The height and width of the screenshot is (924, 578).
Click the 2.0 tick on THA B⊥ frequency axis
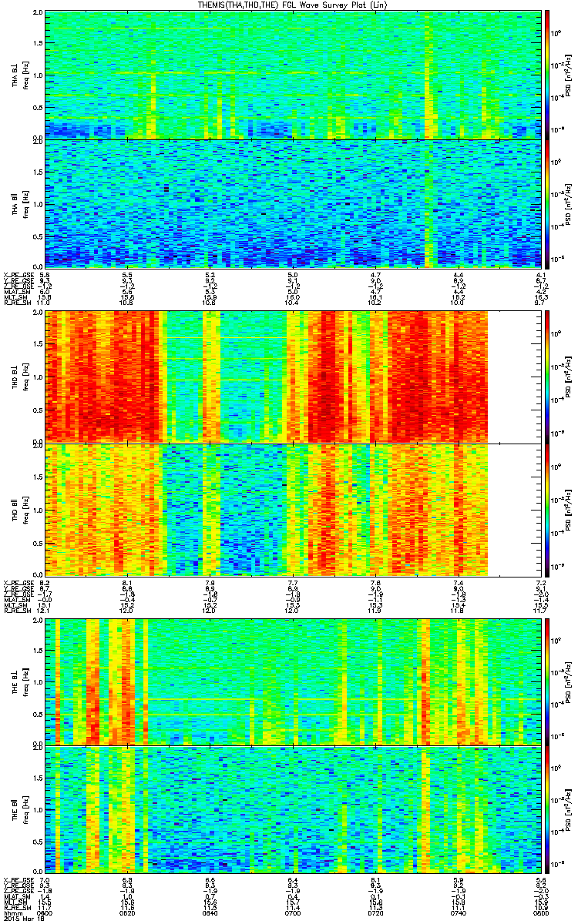click(38, 14)
